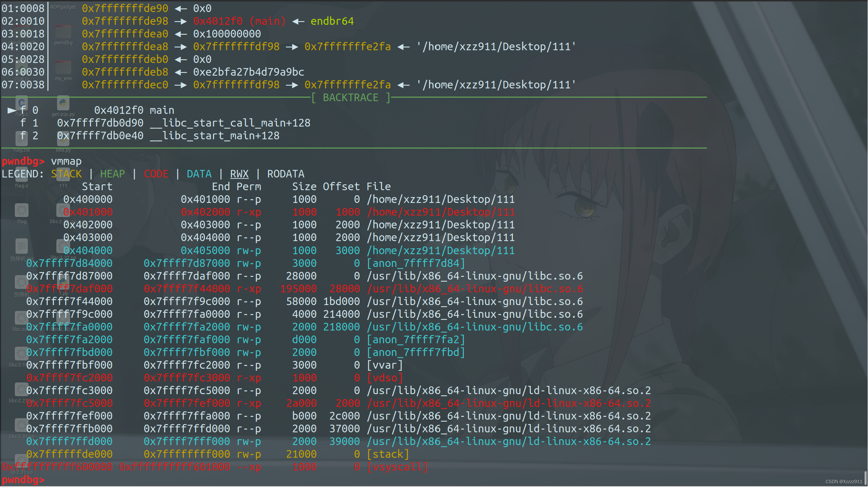Click the recycle bin desktop icon
868x487 pixels.
22,67
